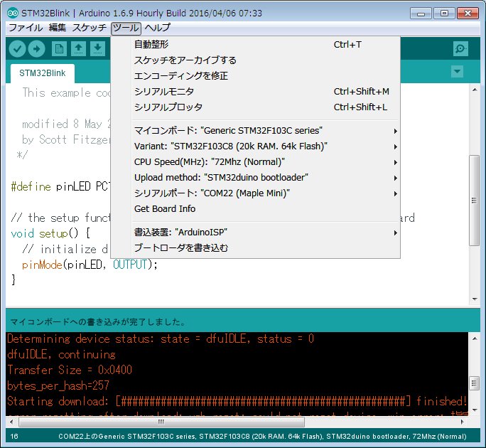The image size is (486, 448).
Task: Expand シリアルポート COM22 submenu
Action: (x=256, y=193)
